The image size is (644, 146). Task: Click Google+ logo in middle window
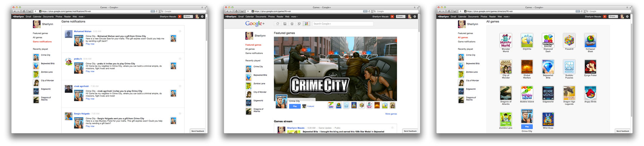click(x=255, y=24)
